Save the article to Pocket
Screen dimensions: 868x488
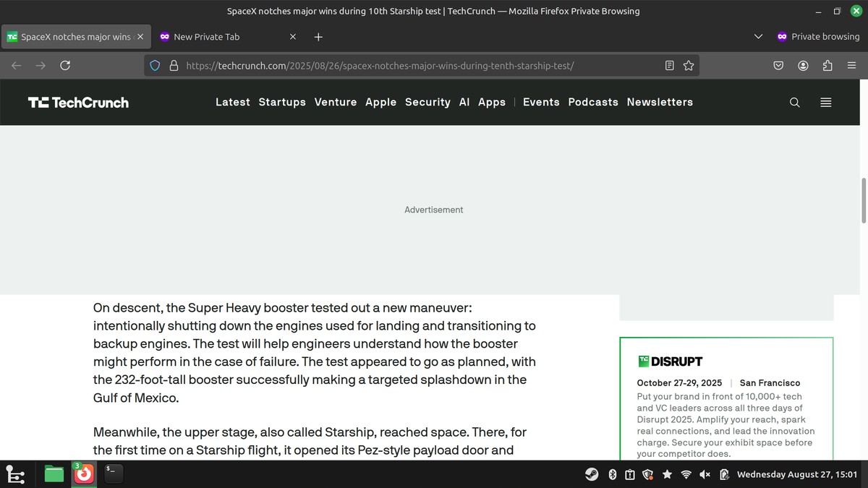coord(778,65)
